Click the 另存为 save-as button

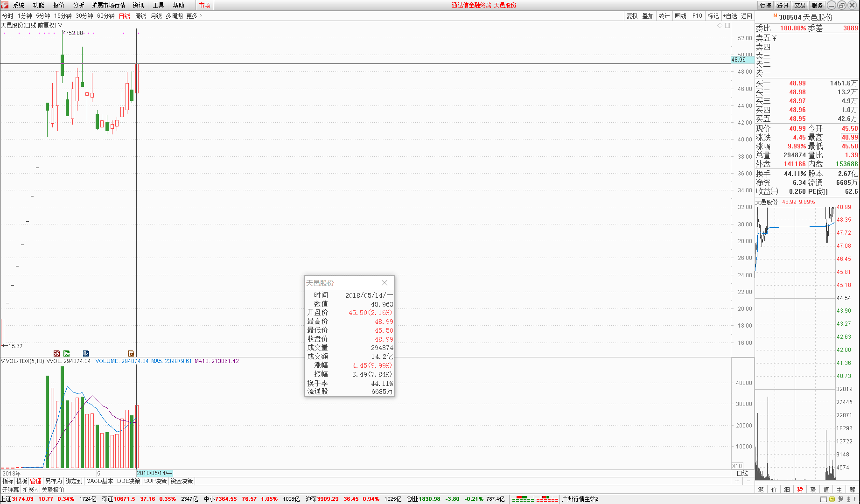53,481
